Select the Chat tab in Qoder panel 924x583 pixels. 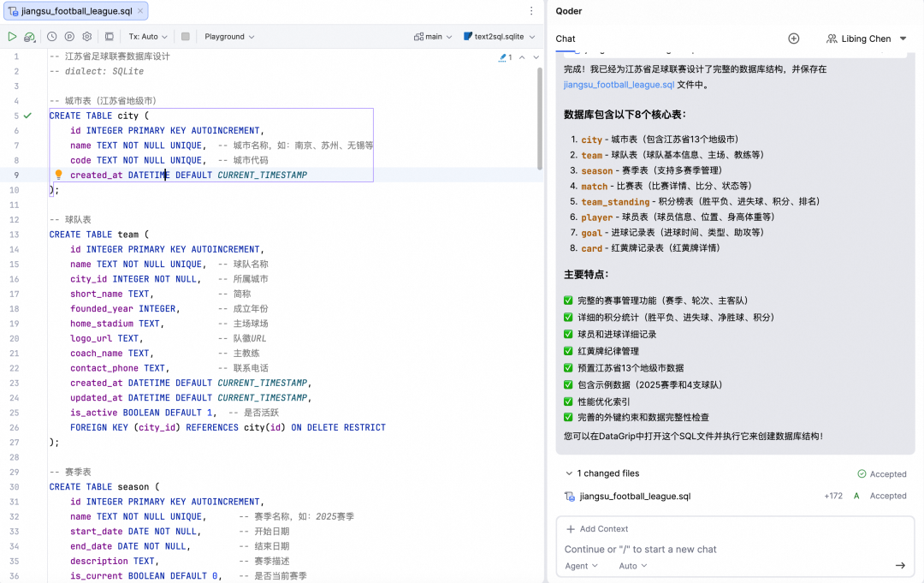click(x=566, y=39)
